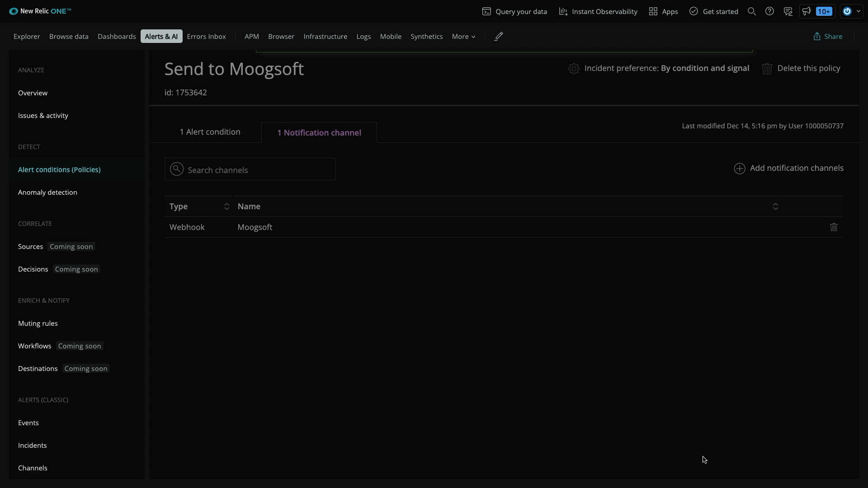Screen dimensions: 868x488
Task: Sort table by Name column
Action: tap(507, 206)
